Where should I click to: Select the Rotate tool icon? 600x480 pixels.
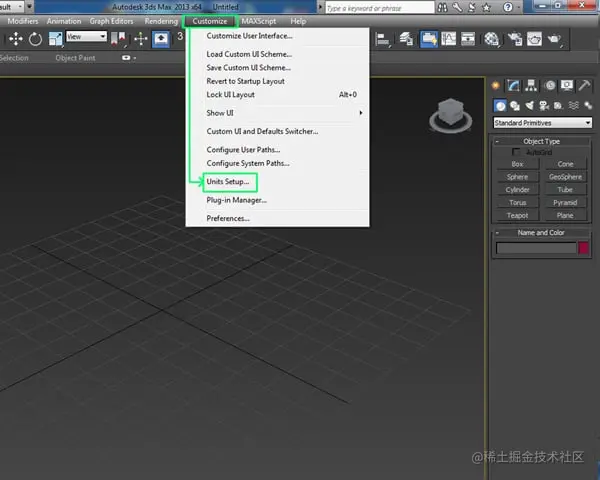tap(35, 39)
